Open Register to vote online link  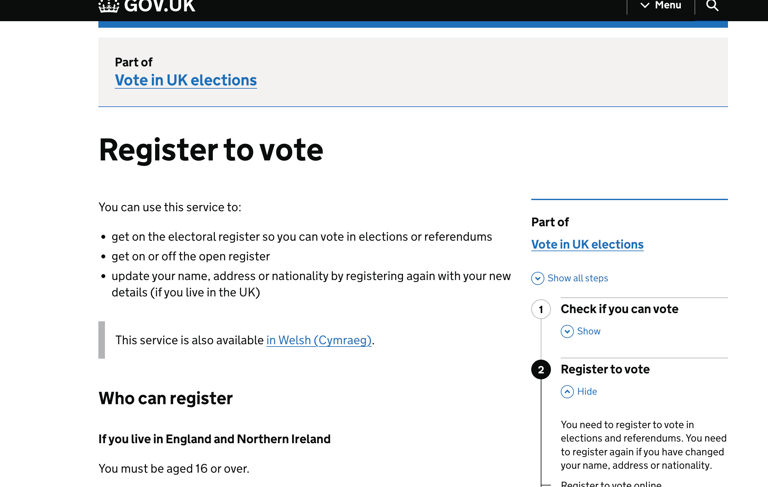coord(611,484)
